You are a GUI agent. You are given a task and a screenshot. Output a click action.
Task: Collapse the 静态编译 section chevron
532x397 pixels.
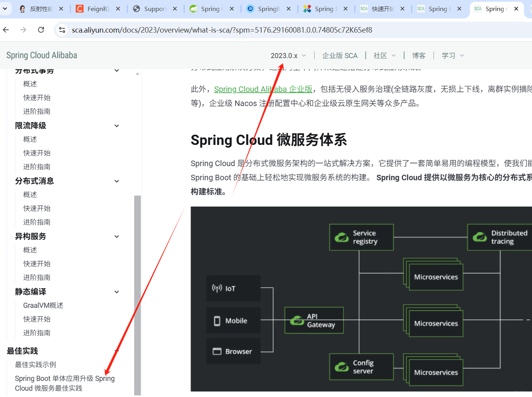click(117, 292)
